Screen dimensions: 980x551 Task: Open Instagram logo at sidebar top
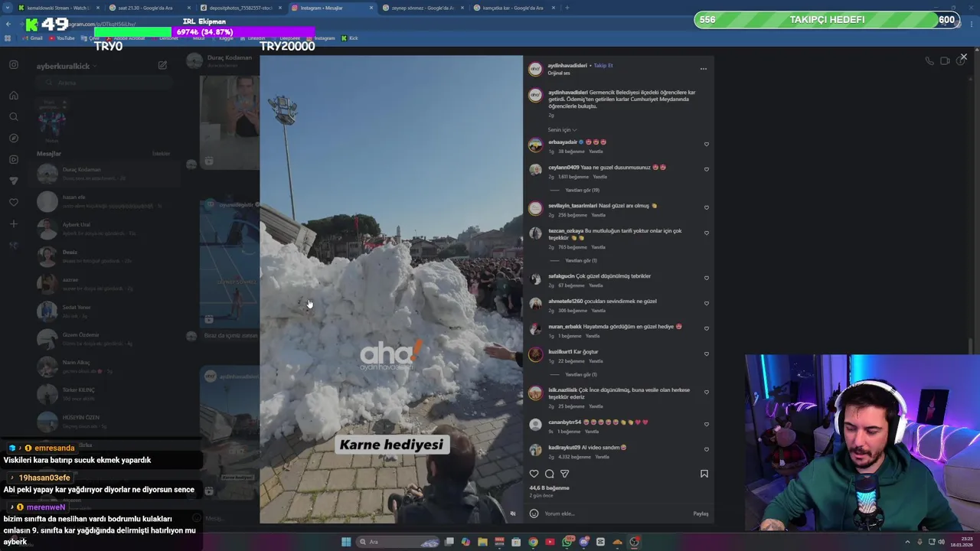pos(13,65)
